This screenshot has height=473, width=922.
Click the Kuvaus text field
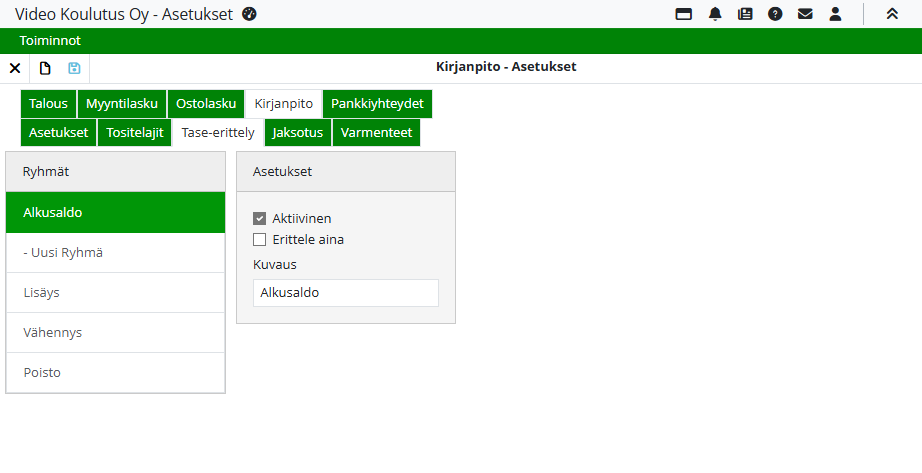345,293
